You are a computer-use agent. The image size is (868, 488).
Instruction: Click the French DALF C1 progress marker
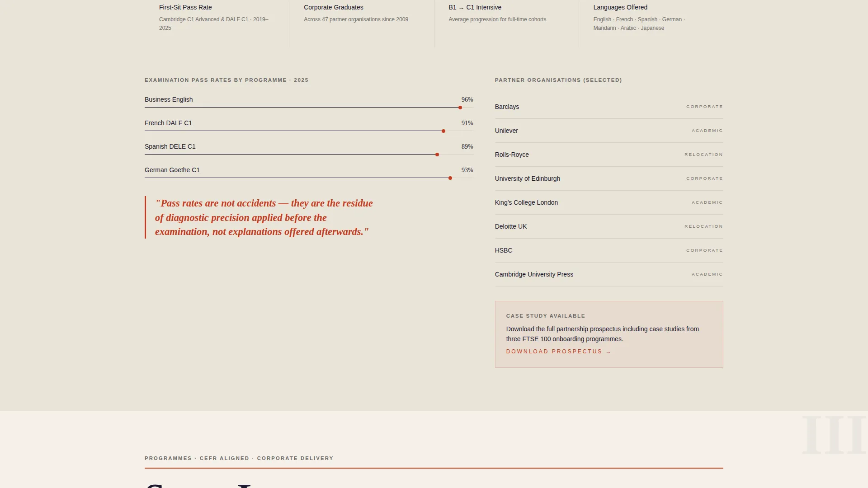(x=443, y=131)
